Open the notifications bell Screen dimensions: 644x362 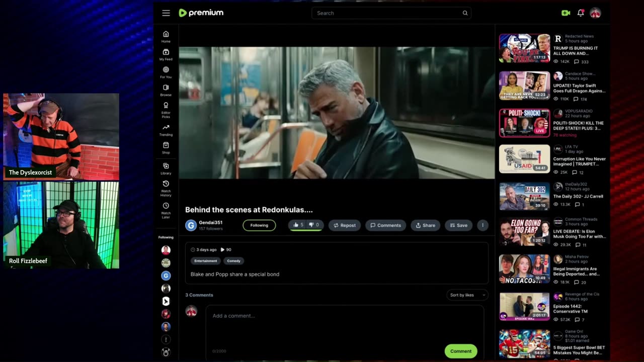[x=581, y=13]
